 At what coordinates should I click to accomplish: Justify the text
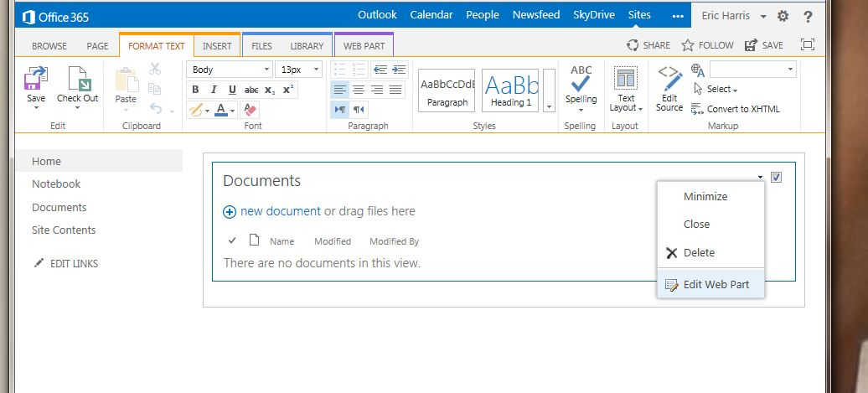(395, 90)
